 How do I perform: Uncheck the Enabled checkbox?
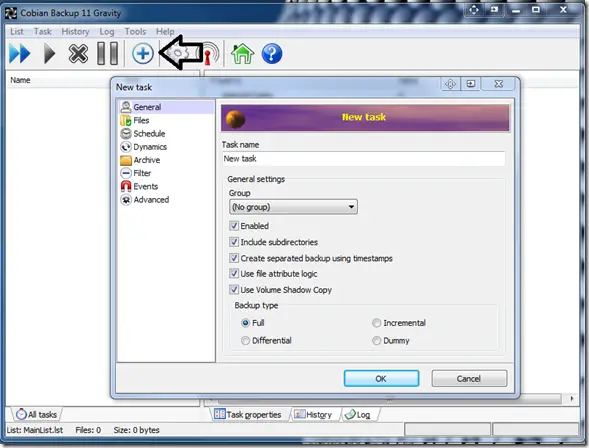click(234, 226)
